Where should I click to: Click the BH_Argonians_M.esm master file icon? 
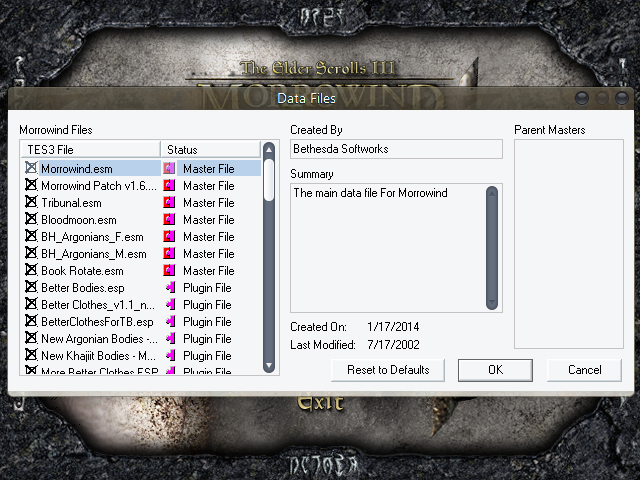point(169,253)
